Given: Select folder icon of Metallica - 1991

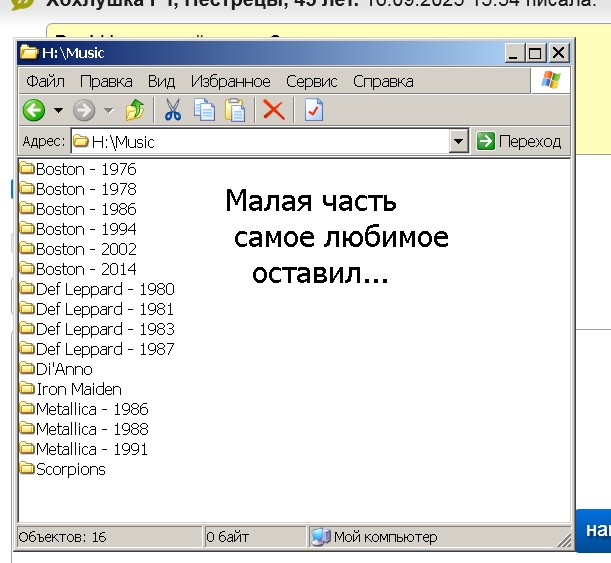Looking at the screenshot, I should pyautogui.click(x=27, y=448).
